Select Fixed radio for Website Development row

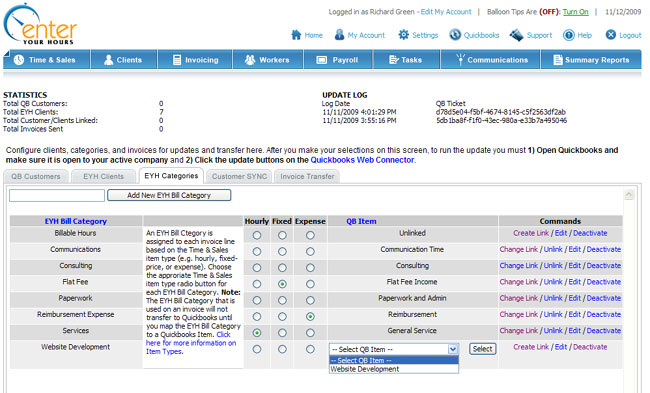pos(282,349)
